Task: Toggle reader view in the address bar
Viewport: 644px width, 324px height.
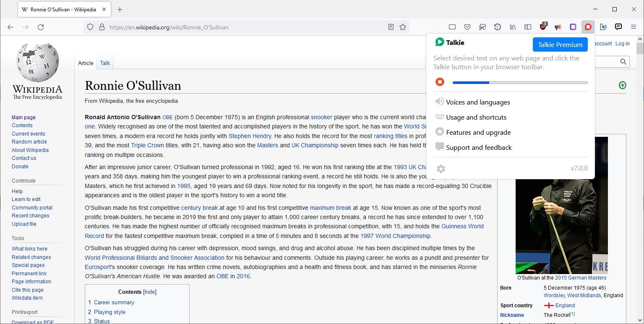Action: [391, 27]
